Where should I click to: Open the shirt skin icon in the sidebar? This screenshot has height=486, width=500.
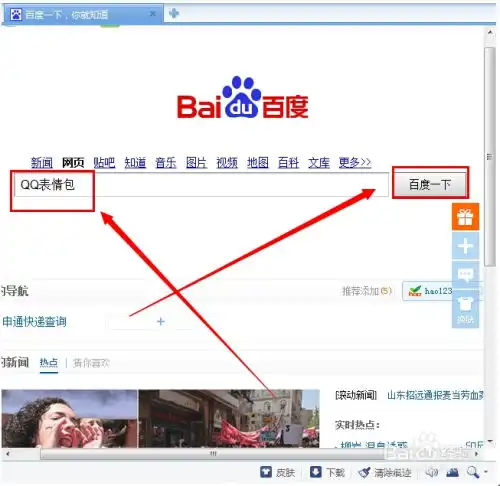tap(465, 310)
